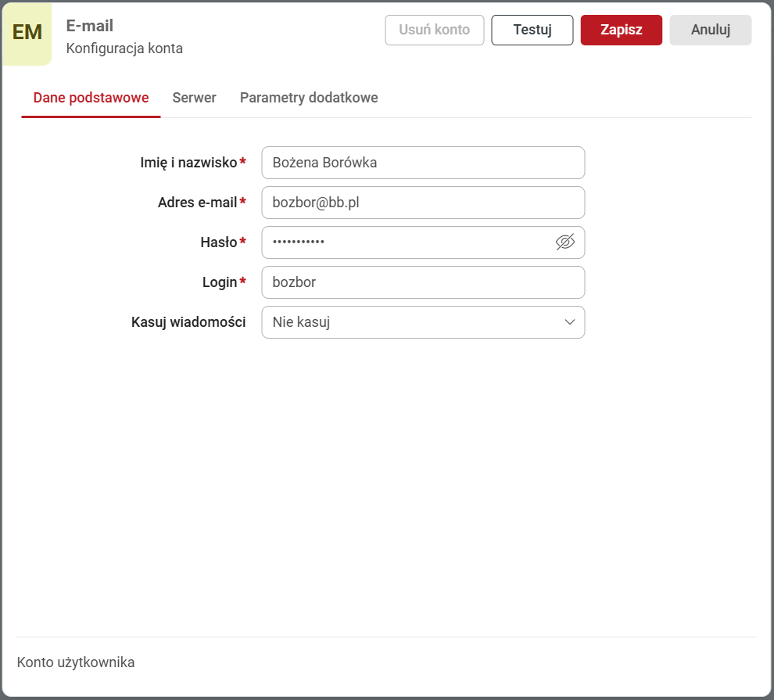The width and height of the screenshot is (774, 700).
Task: Select the Dane podstawowe tab
Action: coord(91,98)
